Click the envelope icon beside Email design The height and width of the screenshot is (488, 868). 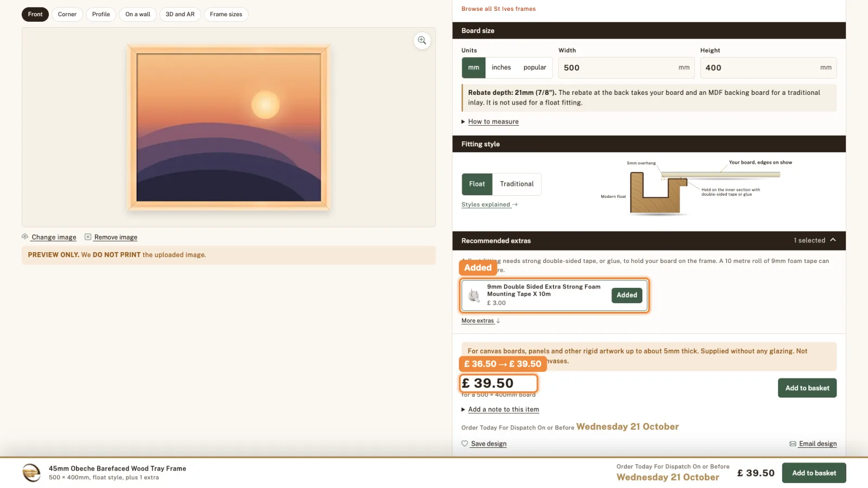click(x=793, y=444)
